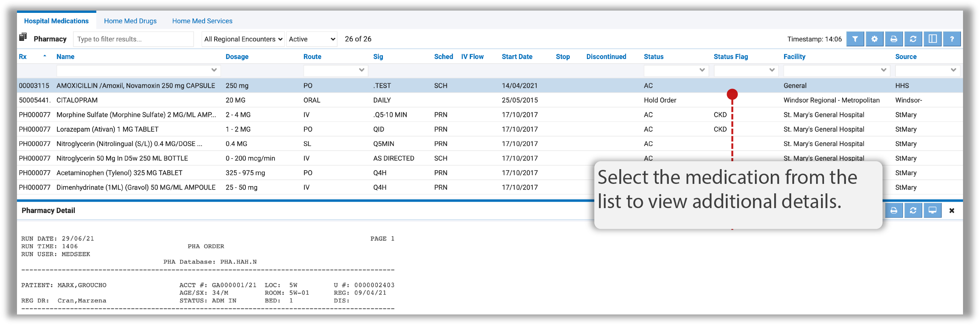Close the Pharmacy Detail panel

[952, 211]
